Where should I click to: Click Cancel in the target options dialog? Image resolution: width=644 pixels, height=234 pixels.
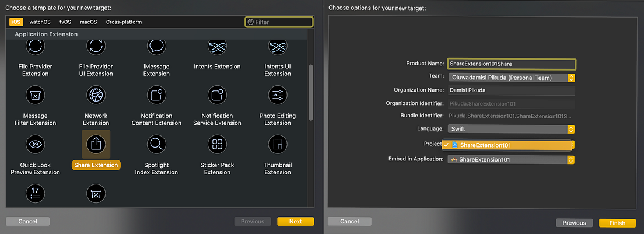(349, 221)
